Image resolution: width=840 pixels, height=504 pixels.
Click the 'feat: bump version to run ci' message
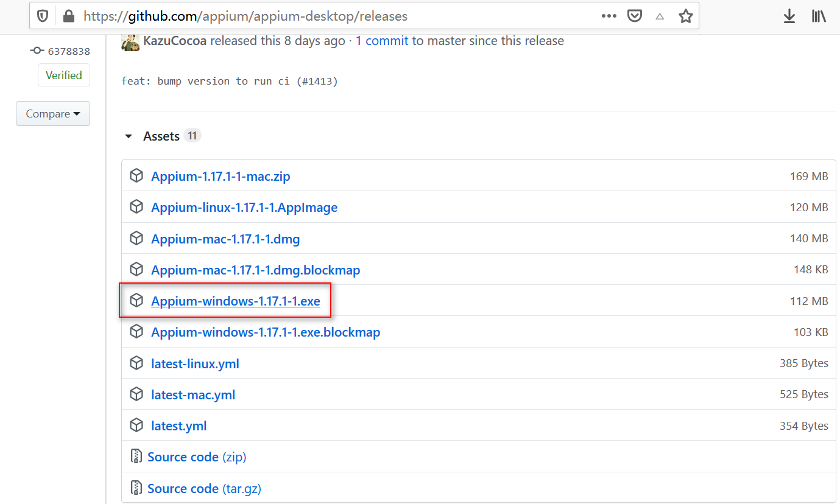tap(230, 81)
